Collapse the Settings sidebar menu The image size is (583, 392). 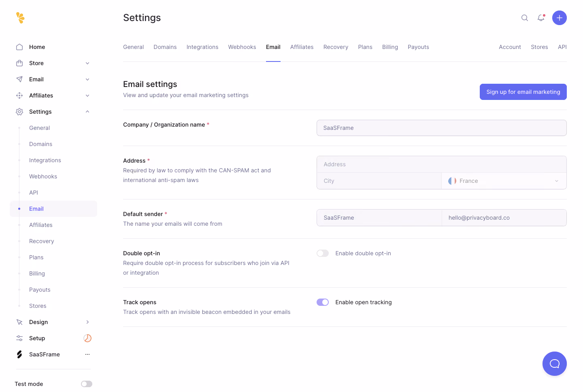(x=87, y=112)
